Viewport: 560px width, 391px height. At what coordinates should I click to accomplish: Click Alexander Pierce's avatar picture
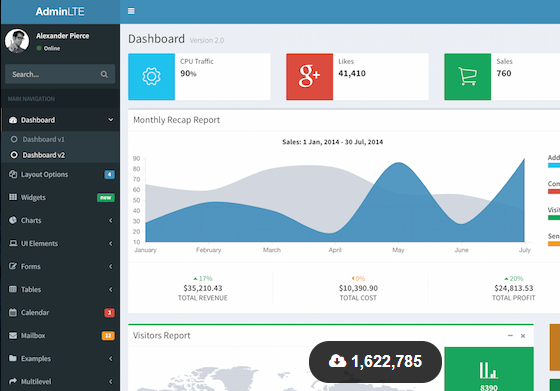click(x=17, y=41)
